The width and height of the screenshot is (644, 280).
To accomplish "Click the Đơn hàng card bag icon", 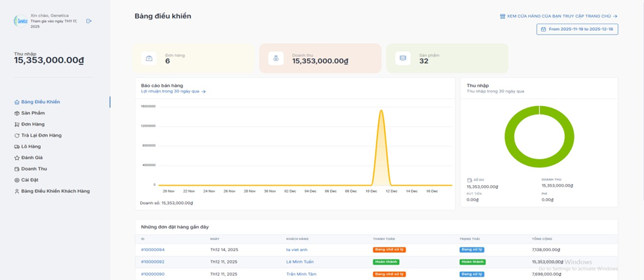I will tap(149, 58).
